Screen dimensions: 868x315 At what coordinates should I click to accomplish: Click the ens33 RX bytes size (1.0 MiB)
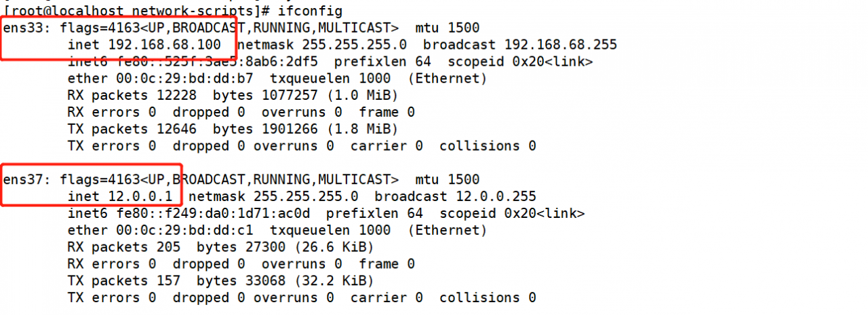[x=366, y=96]
